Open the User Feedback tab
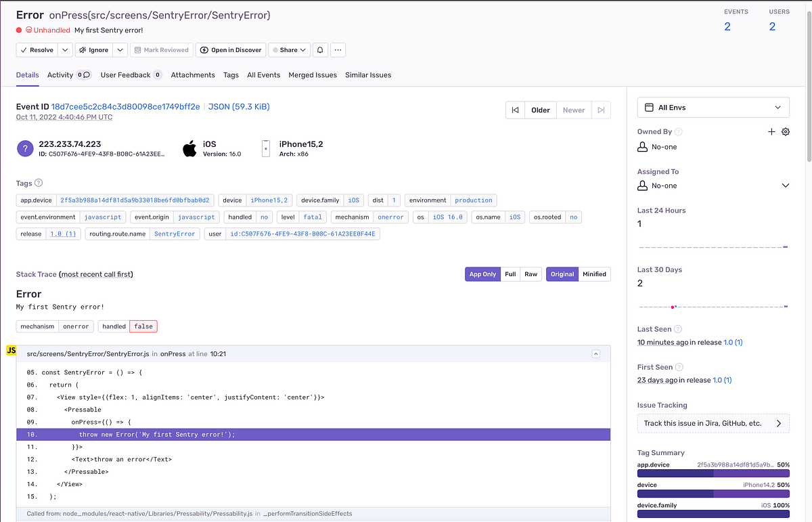This screenshot has height=522, width=812. 131,75
